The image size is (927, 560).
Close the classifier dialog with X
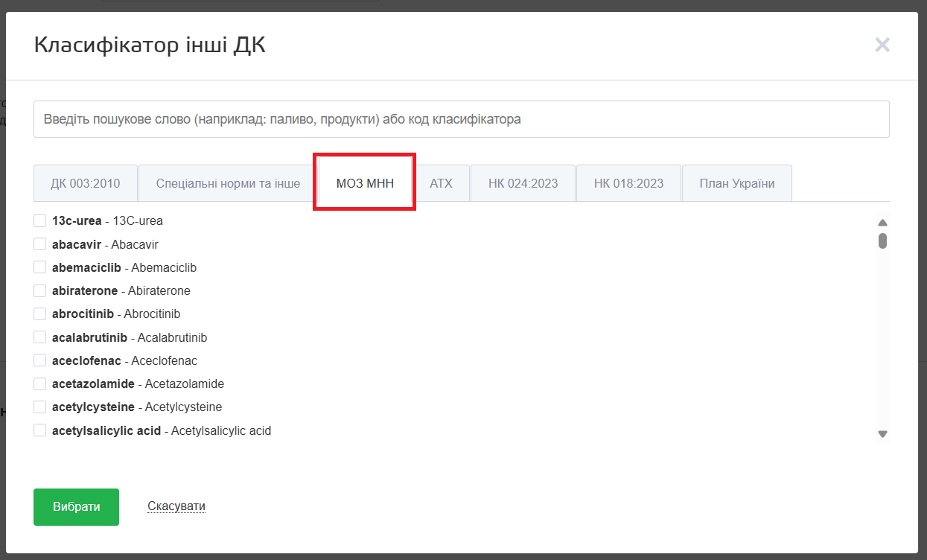882,45
